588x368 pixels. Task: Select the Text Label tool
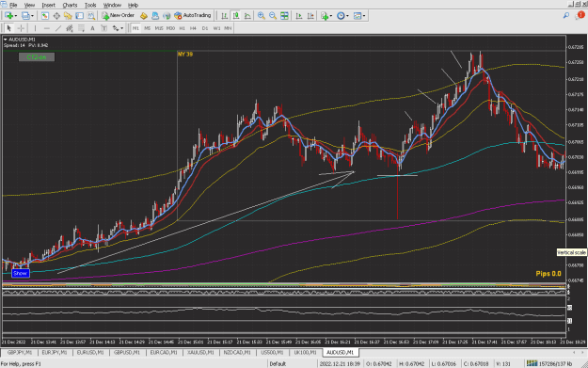tap(104, 28)
